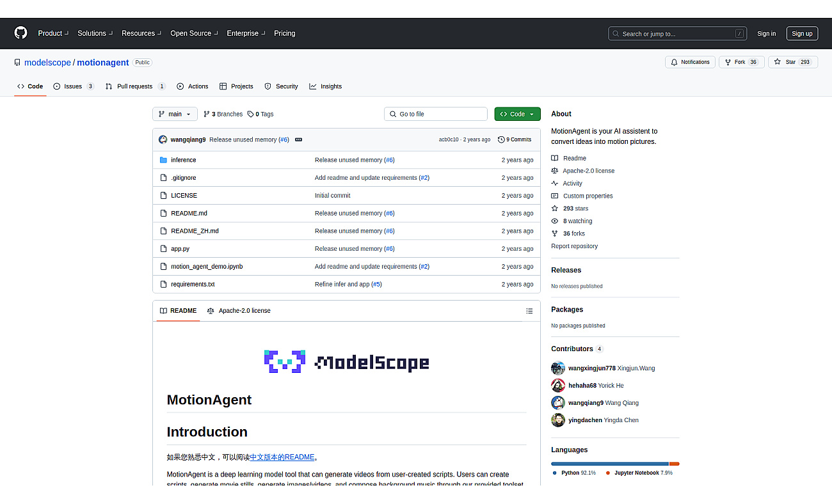This screenshot has width=832, height=504.
Task: Click the GitHub logo icon
Action: coord(20,33)
